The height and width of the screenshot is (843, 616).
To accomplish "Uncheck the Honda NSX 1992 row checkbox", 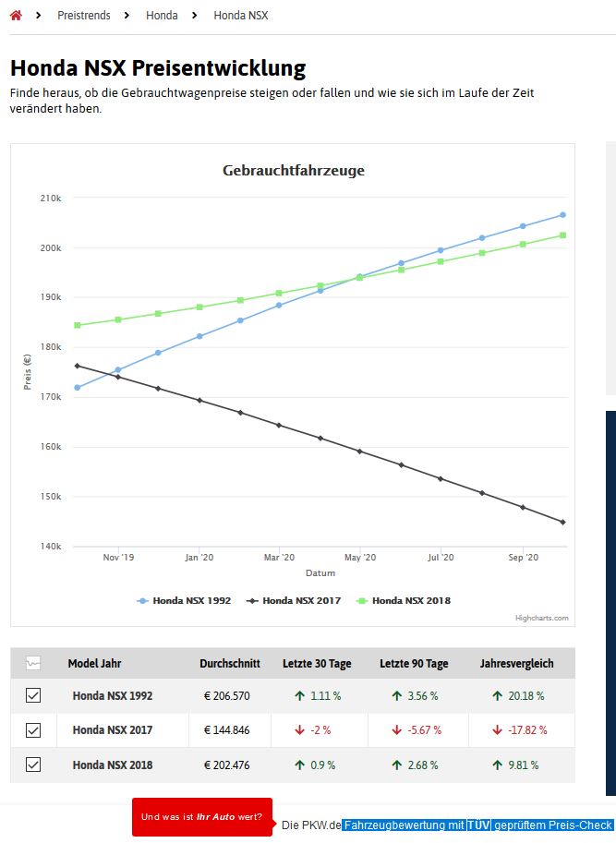I will click(33, 695).
